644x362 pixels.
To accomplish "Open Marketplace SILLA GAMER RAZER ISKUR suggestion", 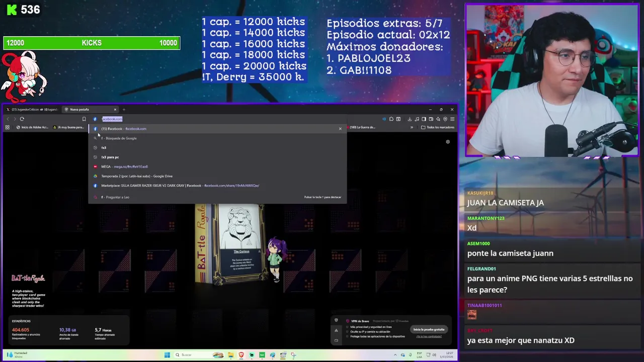I will point(217,186).
